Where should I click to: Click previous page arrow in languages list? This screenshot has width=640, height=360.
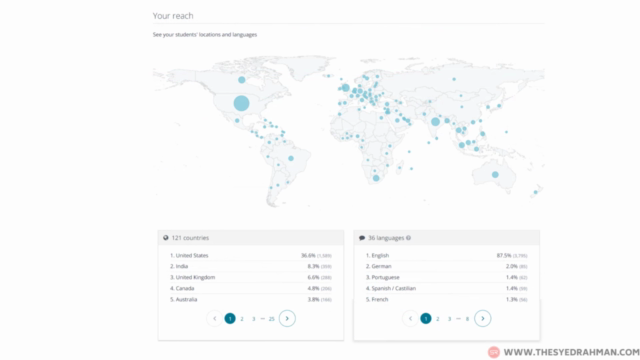(x=410, y=318)
